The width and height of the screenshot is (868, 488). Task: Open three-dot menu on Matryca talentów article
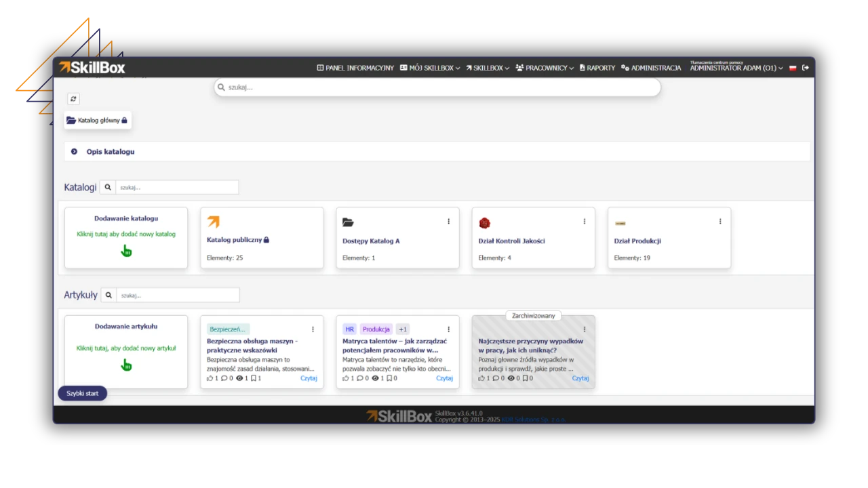pyautogui.click(x=448, y=329)
